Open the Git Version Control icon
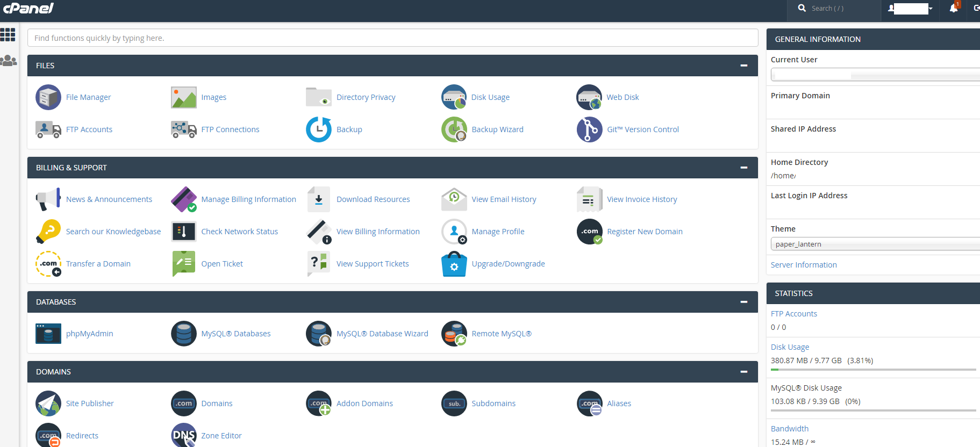980x447 pixels. (x=589, y=129)
